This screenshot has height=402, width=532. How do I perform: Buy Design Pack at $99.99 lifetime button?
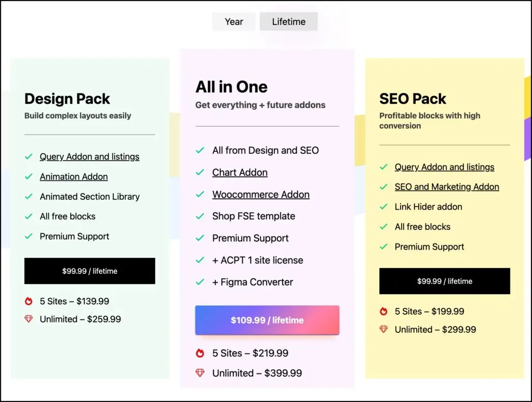point(89,271)
